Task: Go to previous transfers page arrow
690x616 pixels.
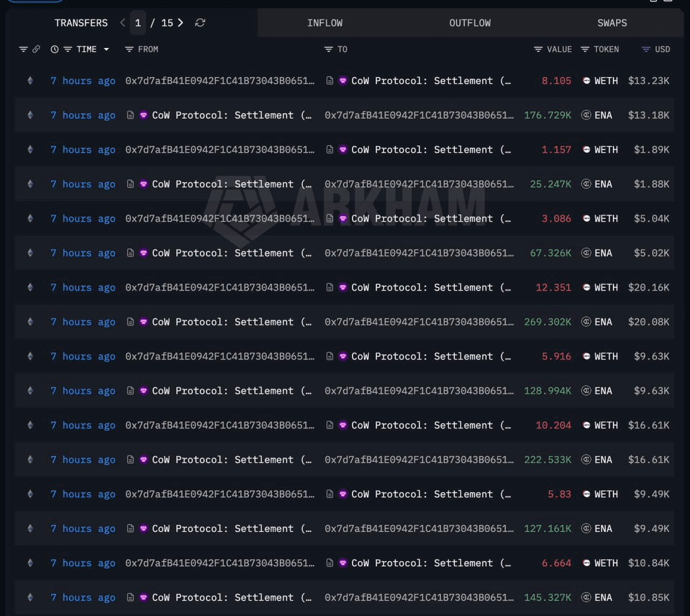Action: pyautogui.click(x=123, y=23)
